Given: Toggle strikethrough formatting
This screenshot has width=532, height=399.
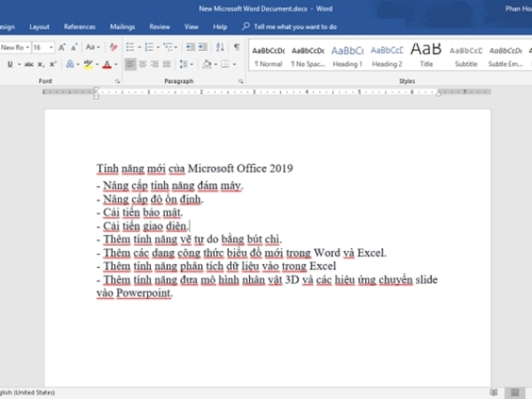Looking at the screenshot, I should tap(29, 65).
